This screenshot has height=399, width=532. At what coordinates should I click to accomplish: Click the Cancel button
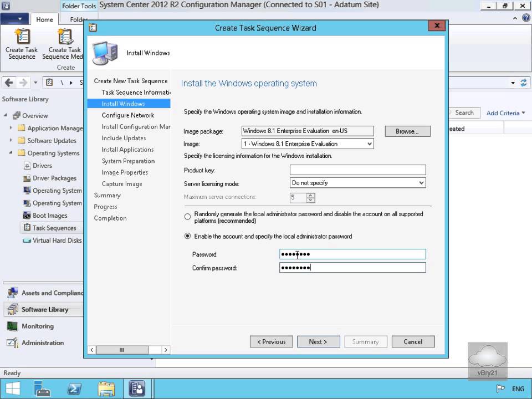[413, 342]
